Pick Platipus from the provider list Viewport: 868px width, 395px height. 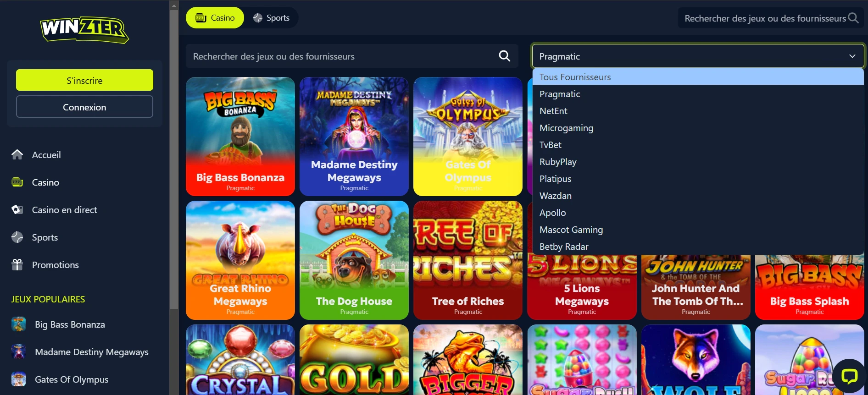698,179
